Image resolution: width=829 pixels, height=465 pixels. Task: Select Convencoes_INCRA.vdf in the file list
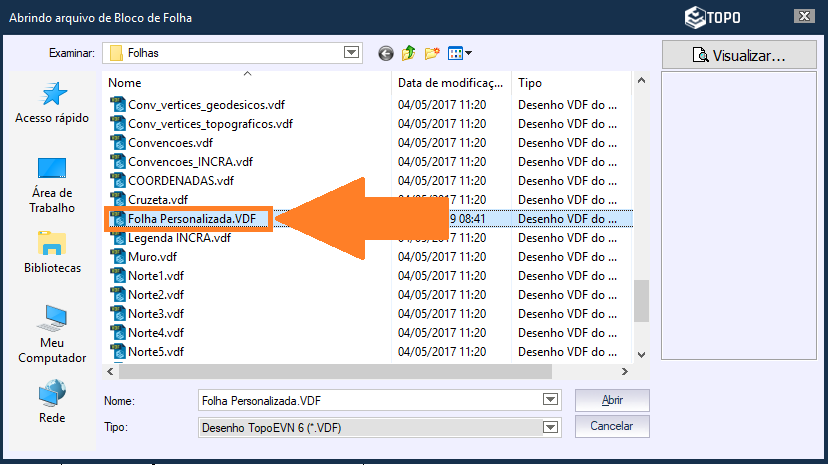(x=190, y=161)
